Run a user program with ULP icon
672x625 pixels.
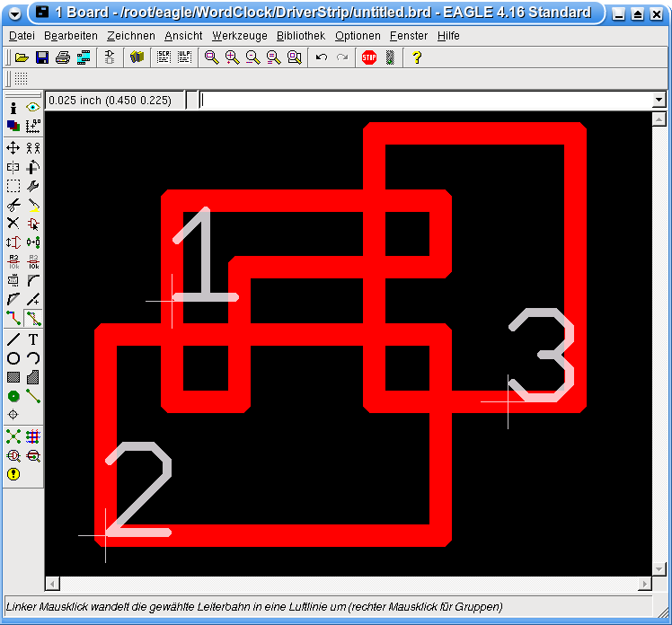click(x=185, y=57)
